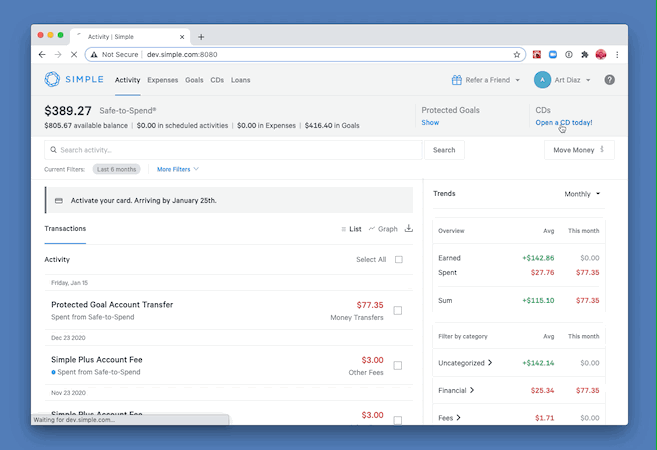Open the CDs nav tab
Screen dimensions: 657x450
coord(217,80)
